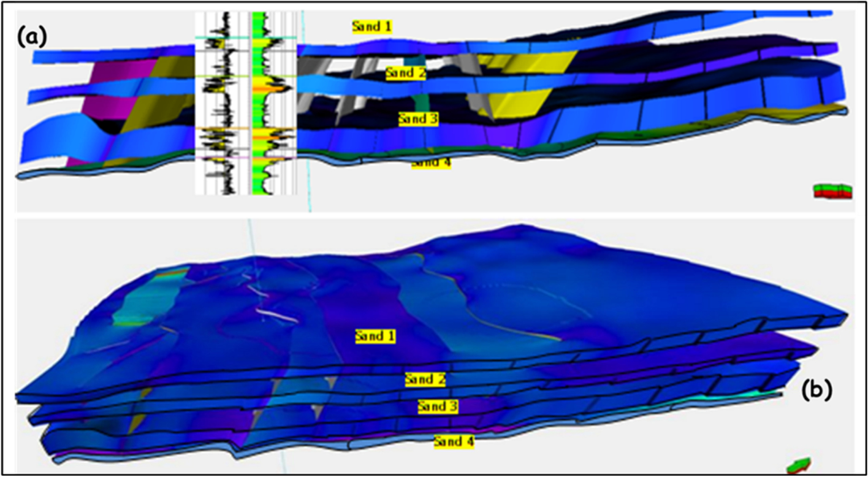Click the Sand 4 label in panel (a)
Viewport: 868px width, 477px height.
pos(431,163)
